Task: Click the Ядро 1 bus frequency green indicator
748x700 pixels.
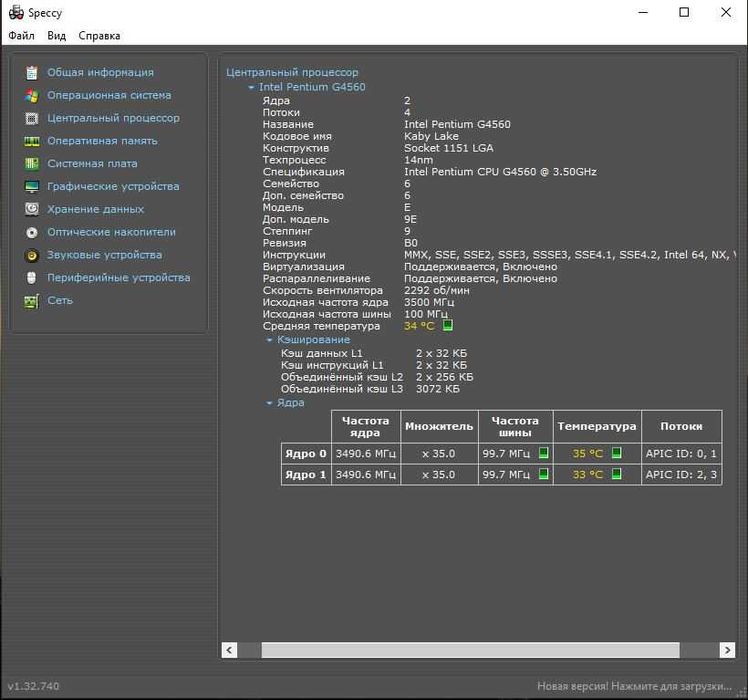Action: tap(543, 474)
